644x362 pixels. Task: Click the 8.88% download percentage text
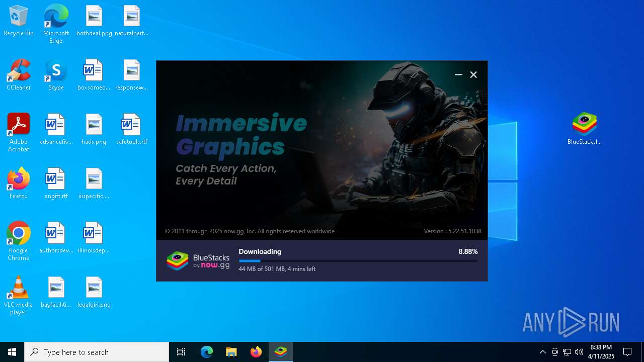tap(468, 251)
